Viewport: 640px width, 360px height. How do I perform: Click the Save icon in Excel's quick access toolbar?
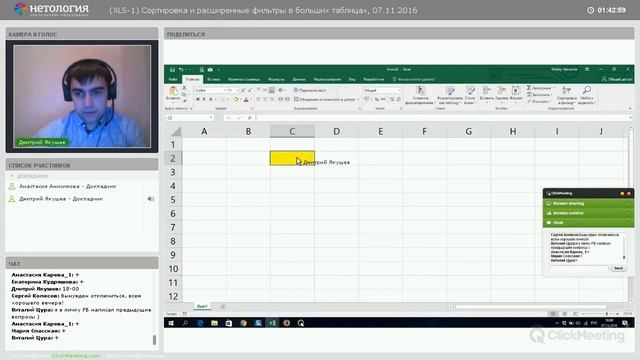(172, 70)
